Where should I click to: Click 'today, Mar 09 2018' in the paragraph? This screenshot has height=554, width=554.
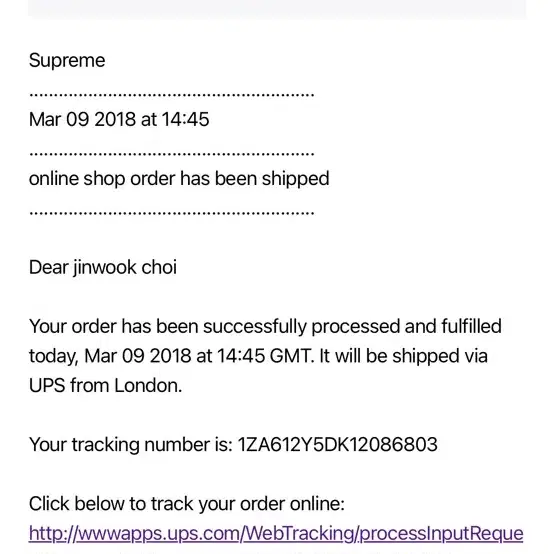point(110,356)
